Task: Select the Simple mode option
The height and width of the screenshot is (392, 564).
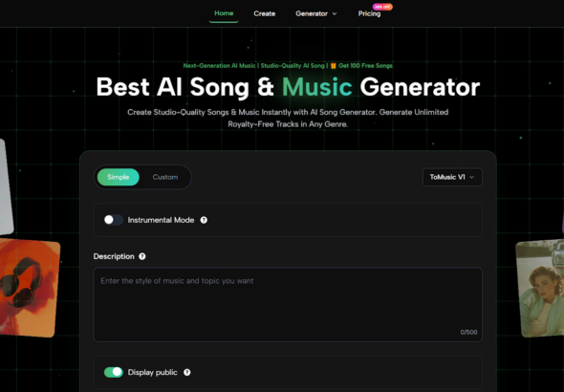Action: [118, 177]
